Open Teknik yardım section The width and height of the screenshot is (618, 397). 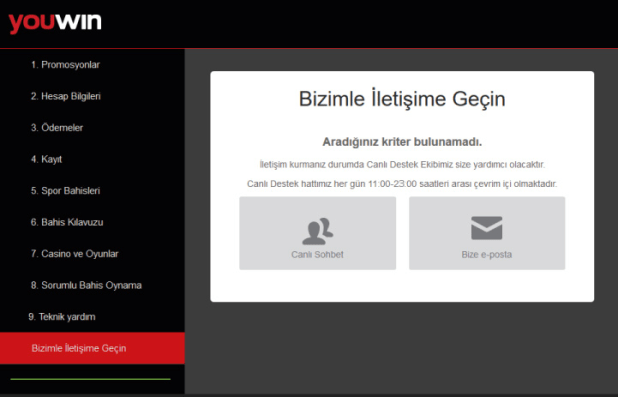(62, 317)
